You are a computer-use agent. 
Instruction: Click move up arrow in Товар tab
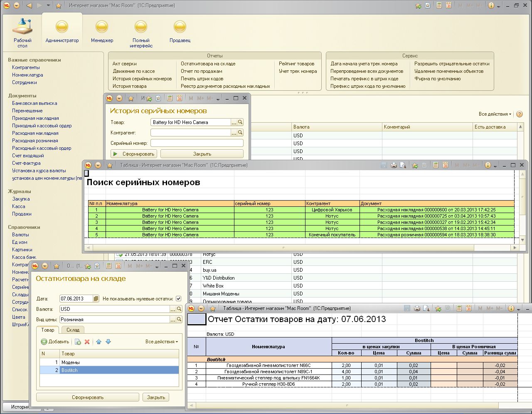99,342
